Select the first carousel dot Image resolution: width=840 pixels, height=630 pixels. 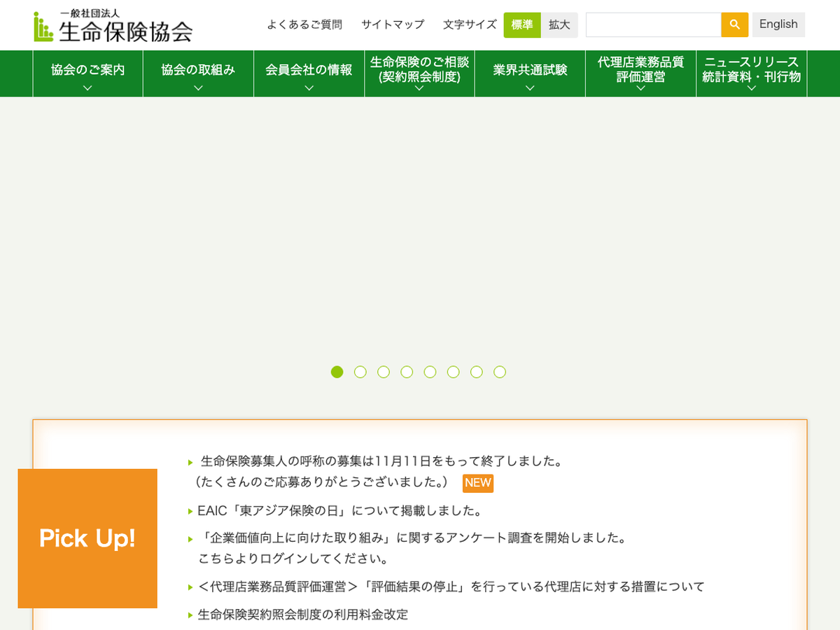337,372
